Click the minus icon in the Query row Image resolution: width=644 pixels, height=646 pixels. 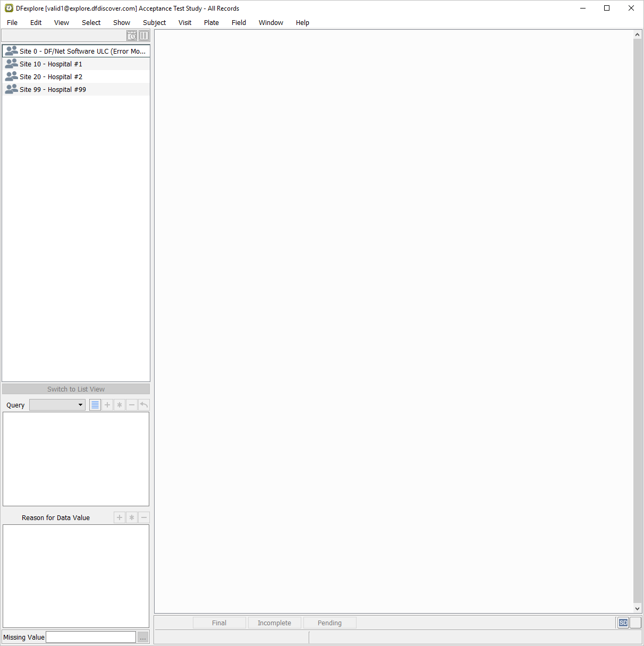pos(132,405)
